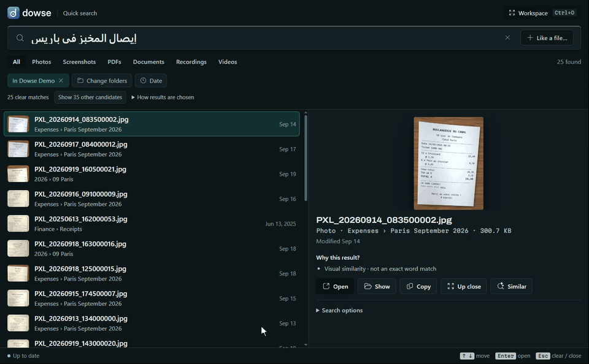This screenshot has height=364, width=589.
Task: Click the Similar button
Action: coord(511,286)
